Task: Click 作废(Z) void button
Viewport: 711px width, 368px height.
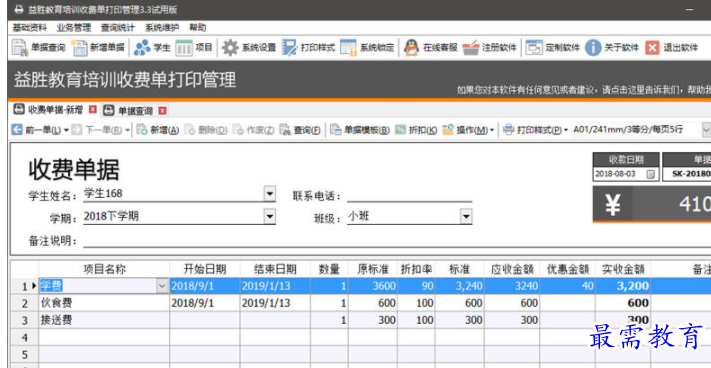Action: click(x=253, y=130)
